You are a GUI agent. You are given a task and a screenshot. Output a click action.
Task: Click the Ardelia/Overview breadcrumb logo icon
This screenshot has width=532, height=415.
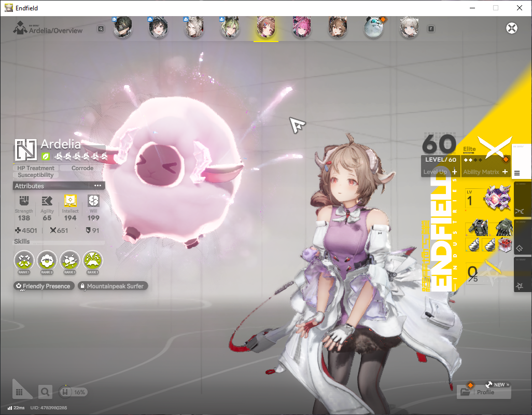20,28
